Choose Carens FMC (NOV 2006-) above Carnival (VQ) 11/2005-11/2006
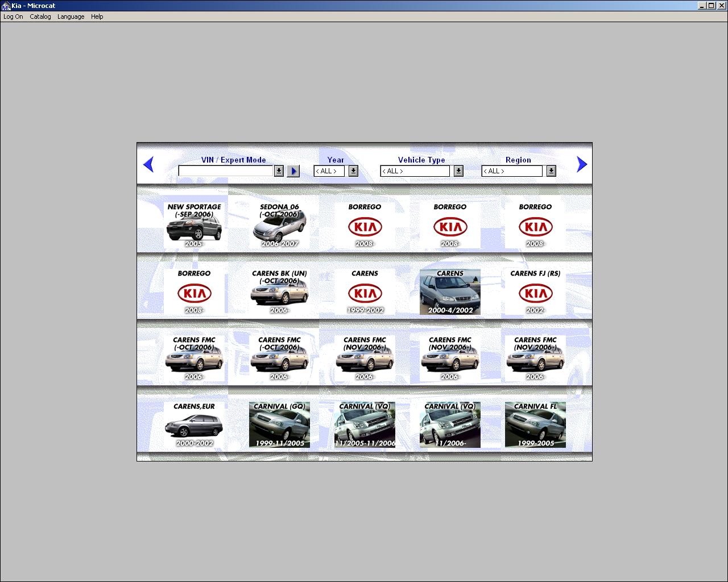Image resolution: width=728 pixels, height=582 pixels. (x=365, y=358)
